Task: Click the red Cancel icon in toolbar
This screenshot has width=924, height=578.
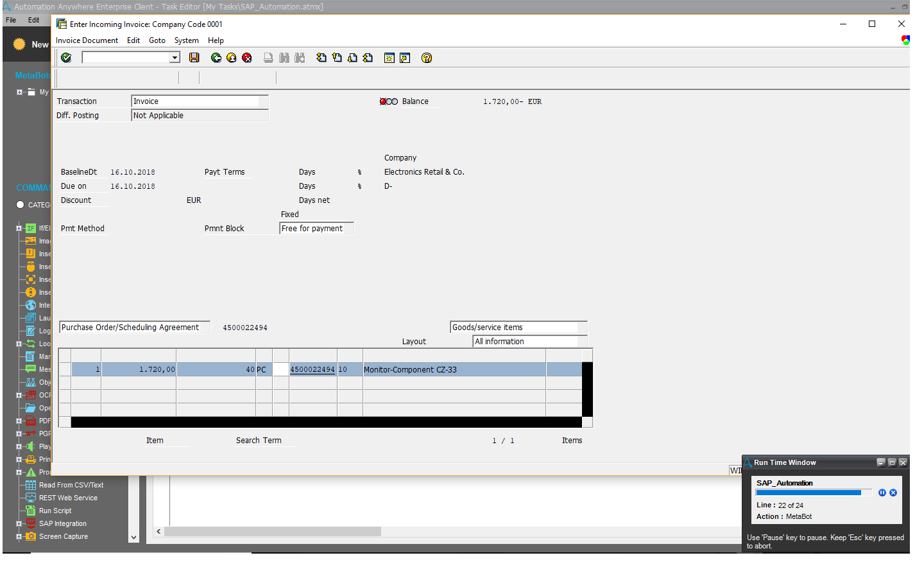Action: 247,58
